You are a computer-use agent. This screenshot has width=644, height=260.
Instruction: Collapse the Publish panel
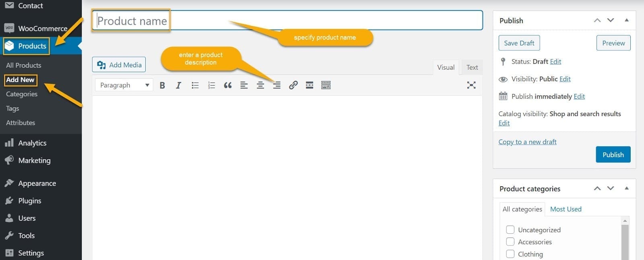tap(627, 20)
